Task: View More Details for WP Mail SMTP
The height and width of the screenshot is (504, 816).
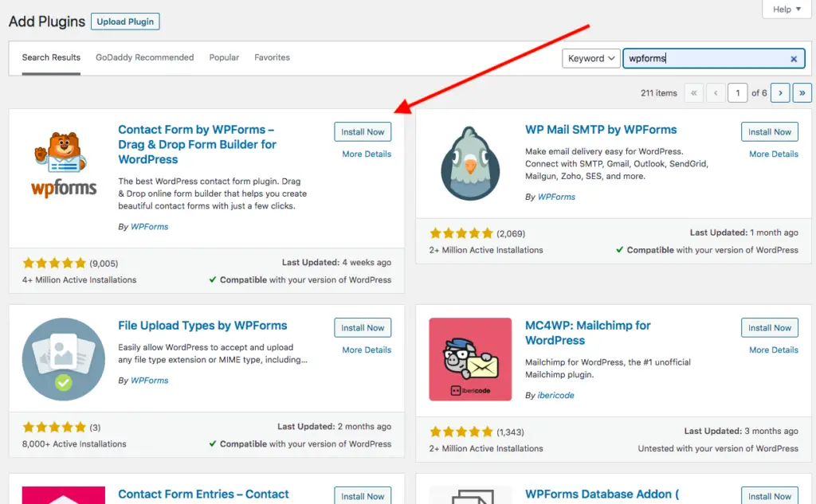Action: tap(774, 154)
